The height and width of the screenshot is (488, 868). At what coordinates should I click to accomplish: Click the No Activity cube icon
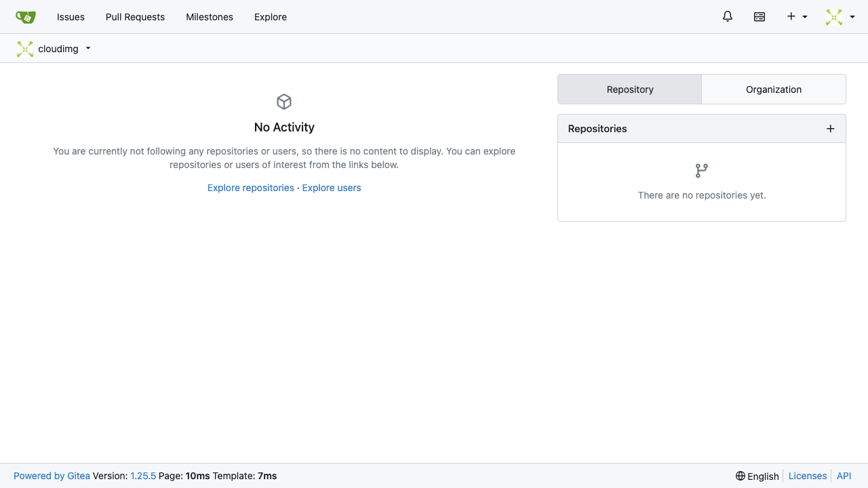tap(284, 102)
